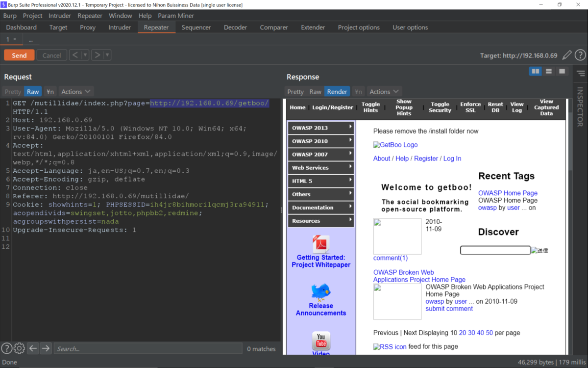Image resolution: width=588 pixels, height=368 pixels.
Task: Select side-by-side layout view icon
Action: (536, 72)
